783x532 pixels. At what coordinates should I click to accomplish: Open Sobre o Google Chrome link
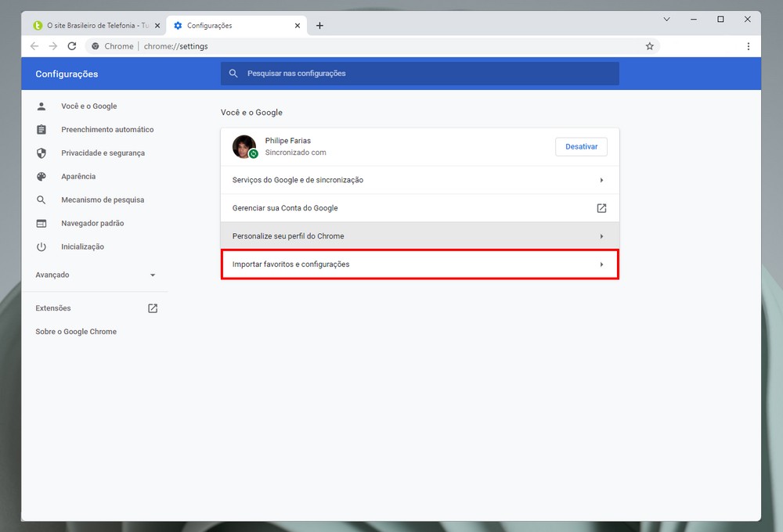click(76, 332)
